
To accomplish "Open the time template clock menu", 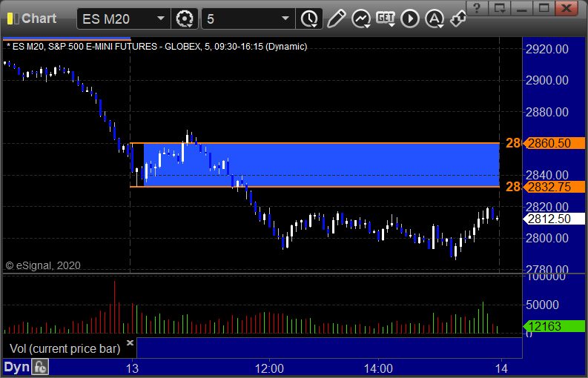I will pos(309,19).
